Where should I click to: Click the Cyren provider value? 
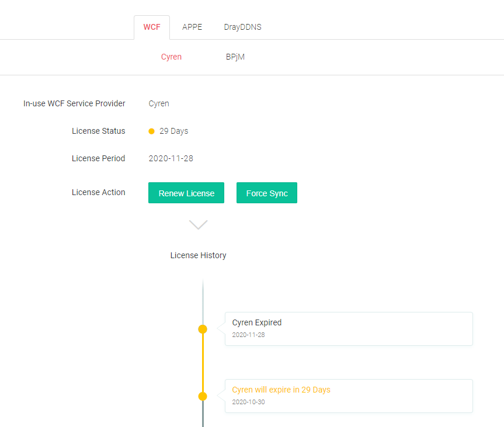tap(159, 104)
